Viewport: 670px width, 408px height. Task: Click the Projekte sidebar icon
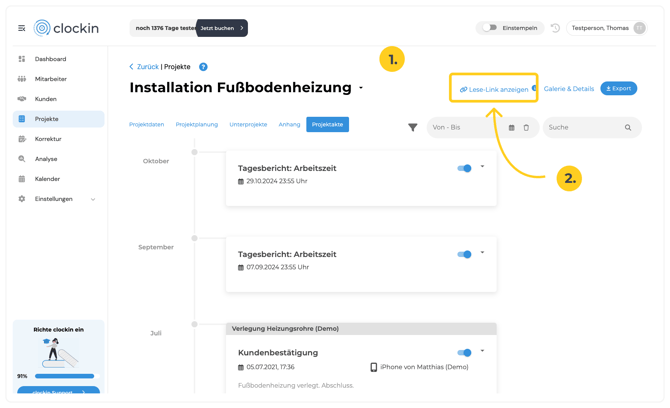point(22,119)
